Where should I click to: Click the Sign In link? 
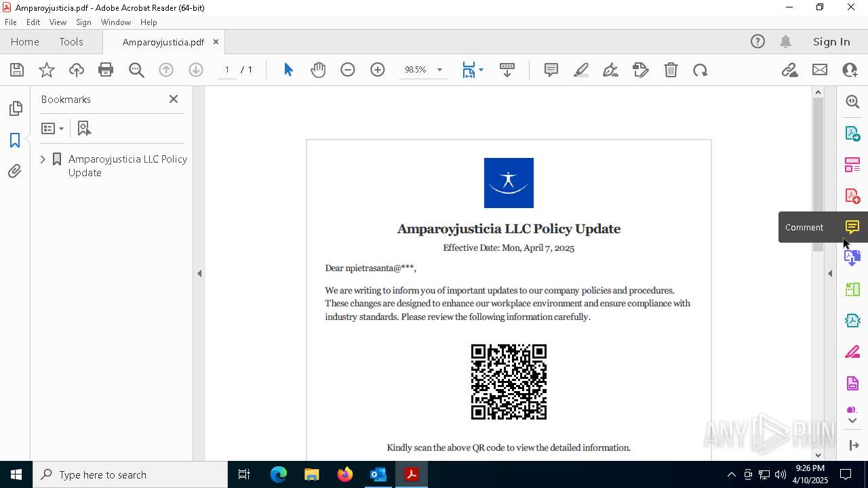point(831,41)
